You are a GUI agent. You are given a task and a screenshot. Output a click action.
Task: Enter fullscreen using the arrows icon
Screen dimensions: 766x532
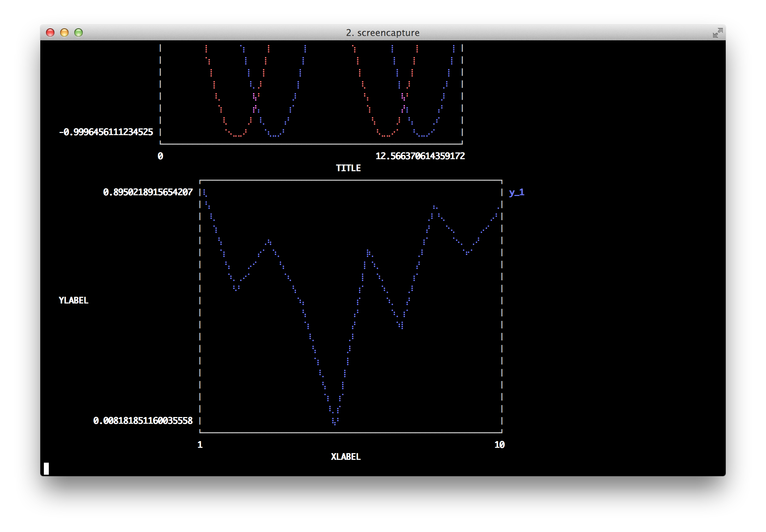point(717,33)
